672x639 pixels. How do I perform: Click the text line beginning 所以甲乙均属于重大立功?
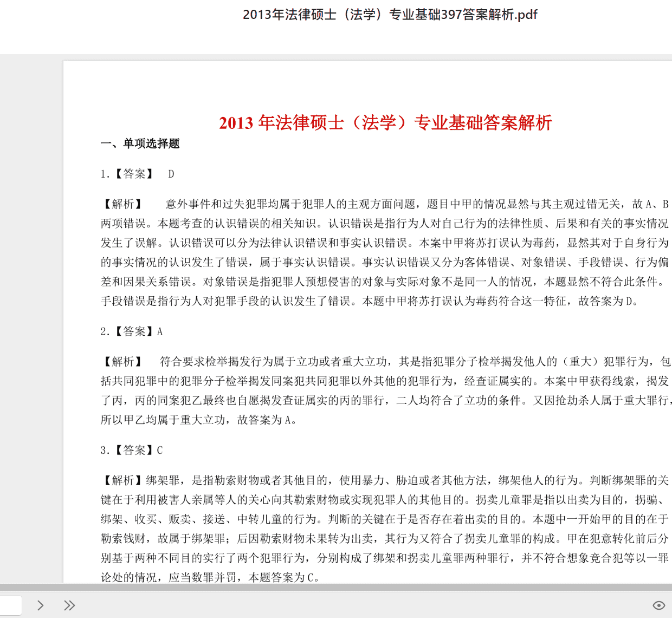[x=199, y=420]
